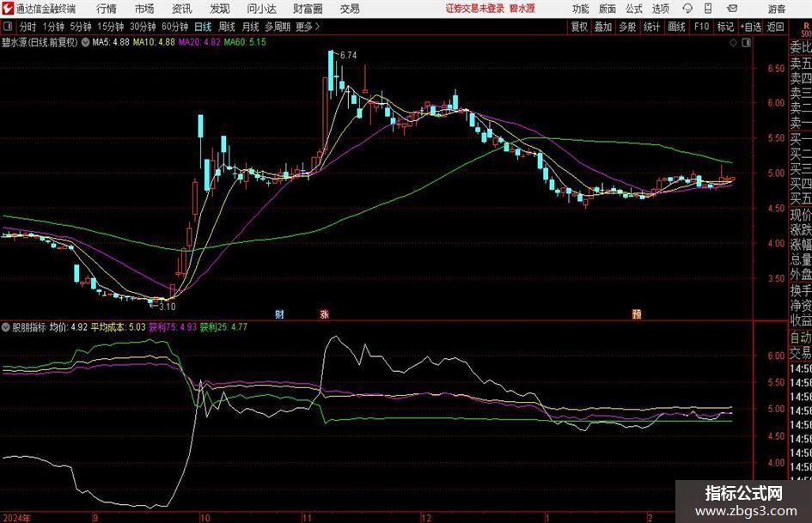
Task: Click the customer service headset icon
Action: coord(687,9)
